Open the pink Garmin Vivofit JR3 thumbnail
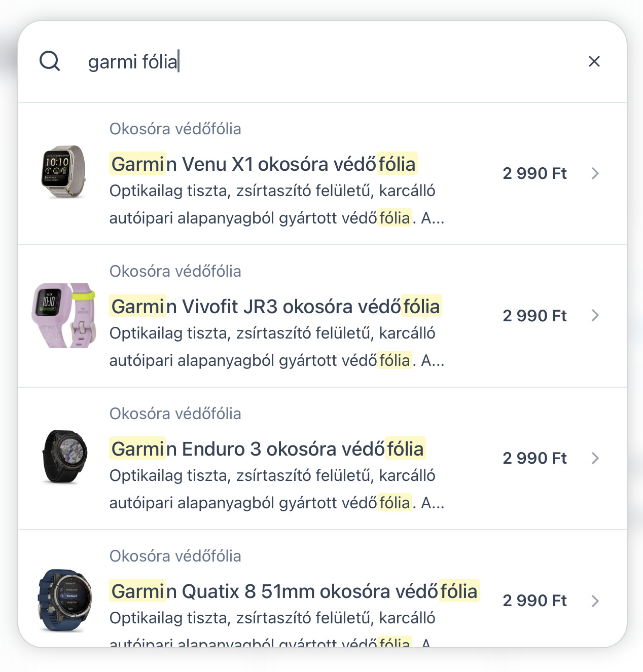Image resolution: width=643 pixels, height=672 pixels. (64, 315)
